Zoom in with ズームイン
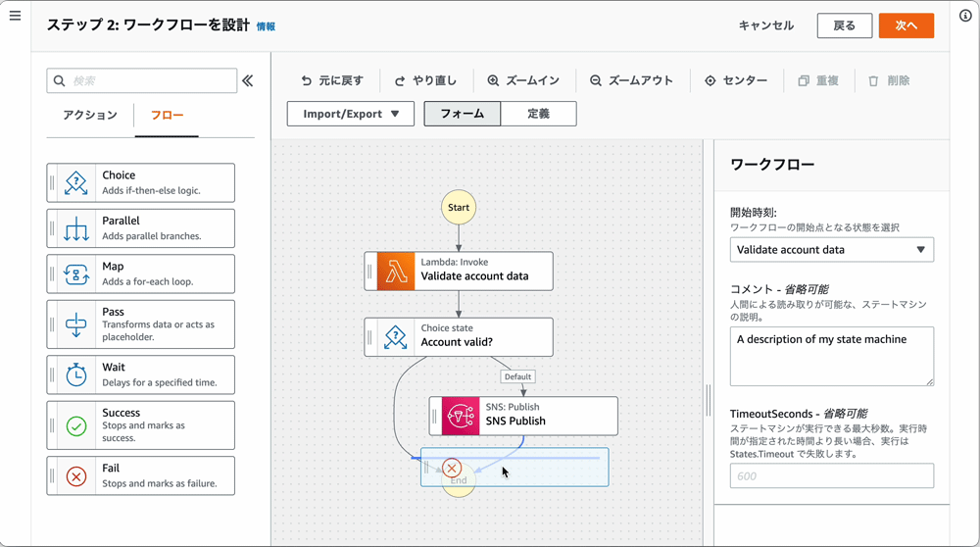980x547 pixels. (x=523, y=80)
